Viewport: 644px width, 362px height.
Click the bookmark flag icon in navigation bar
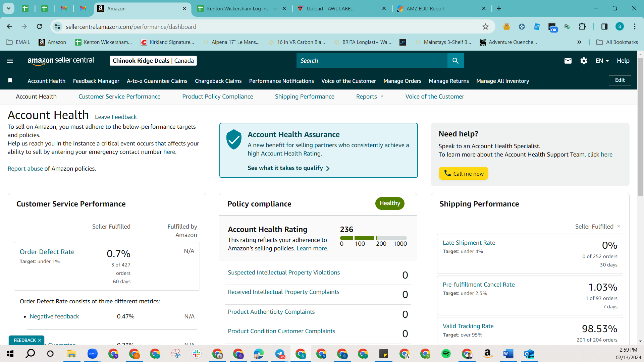(x=10, y=80)
